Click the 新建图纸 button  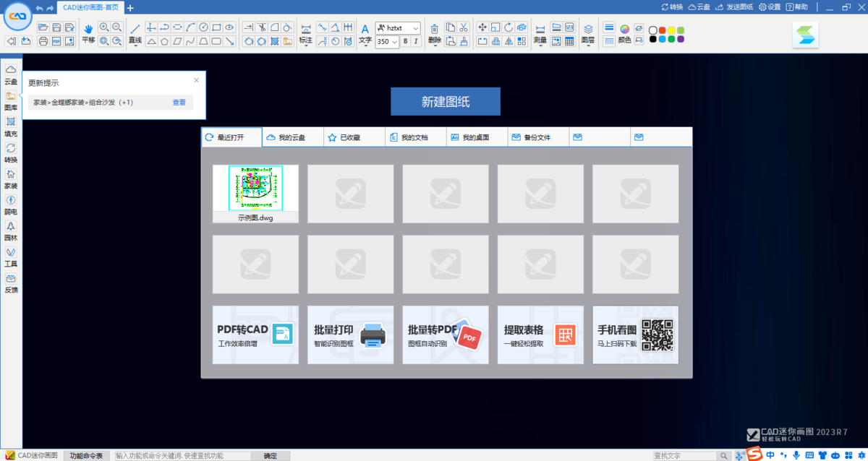click(445, 101)
